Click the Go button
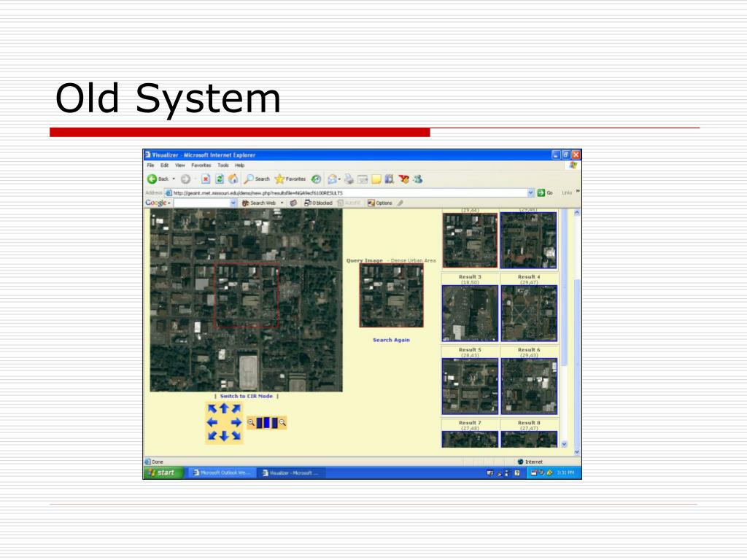Image resolution: width=747 pixels, height=560 pixels. (545, 192)
